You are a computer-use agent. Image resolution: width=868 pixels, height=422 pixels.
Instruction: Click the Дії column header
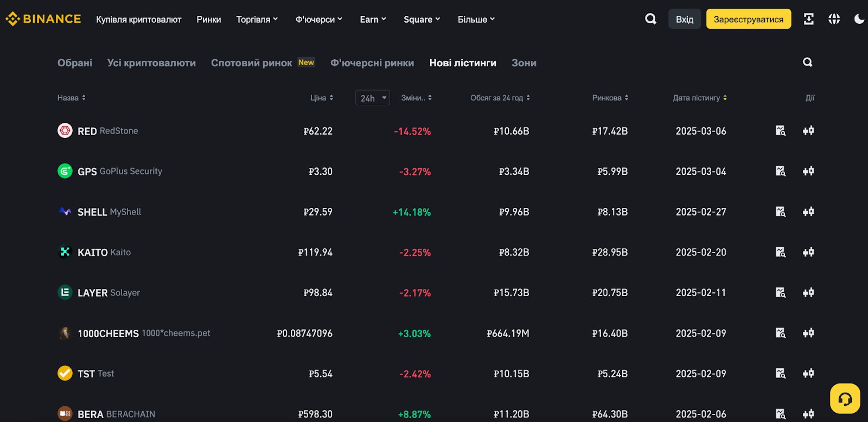pos(810,98)
